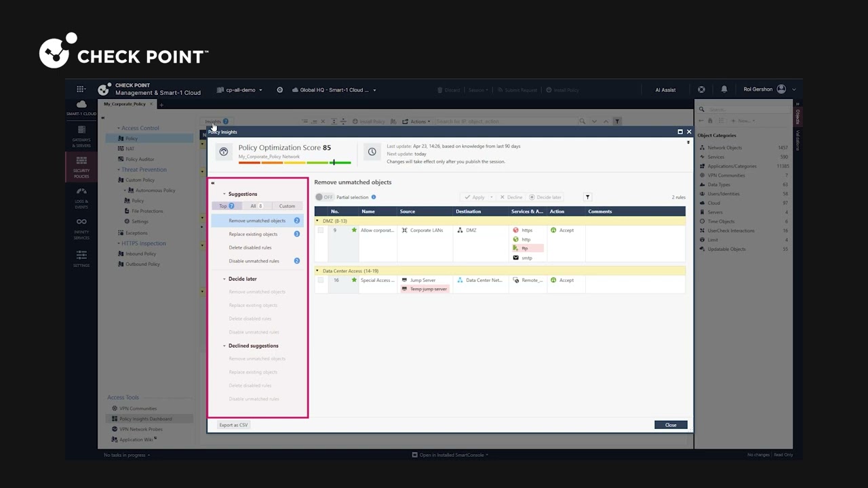Viewport: 868px width, 488px height.
Task: Click the Decide later button
Action: point(545,197)
